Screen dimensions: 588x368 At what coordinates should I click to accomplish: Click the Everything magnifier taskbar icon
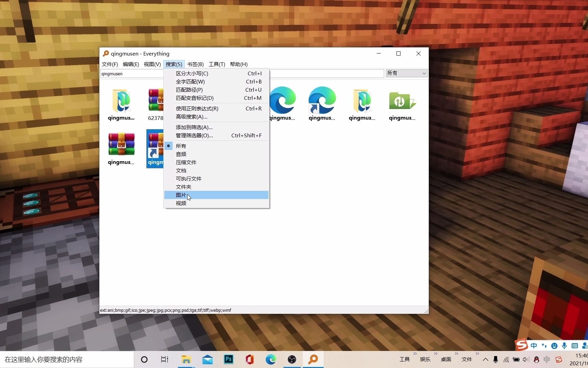313,359
